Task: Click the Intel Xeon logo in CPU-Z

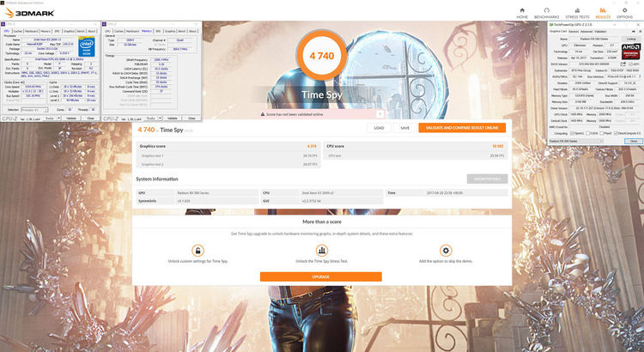Action: [x=86, y=46]
